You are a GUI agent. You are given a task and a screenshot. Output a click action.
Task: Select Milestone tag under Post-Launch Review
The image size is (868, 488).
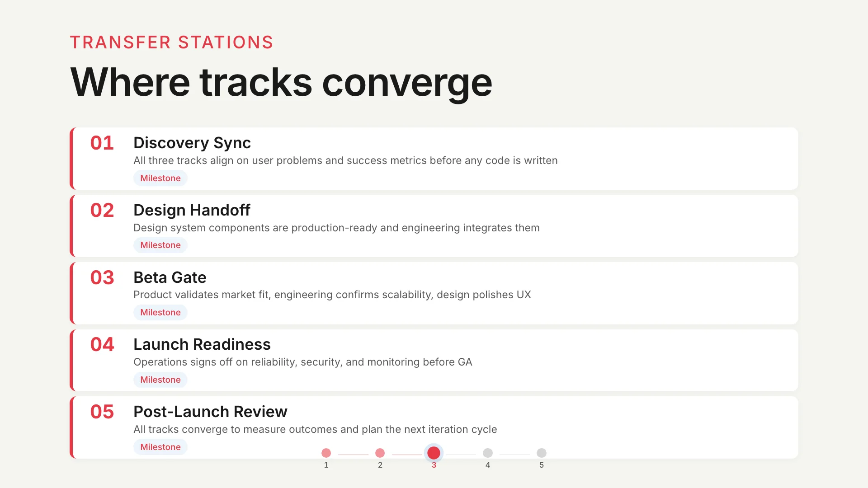click(x=160, y=447)
